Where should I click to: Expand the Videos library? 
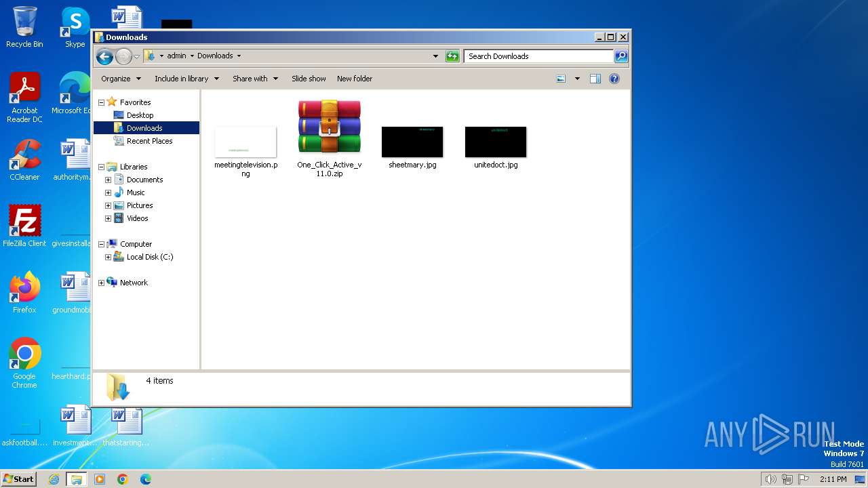click(108, 218)
